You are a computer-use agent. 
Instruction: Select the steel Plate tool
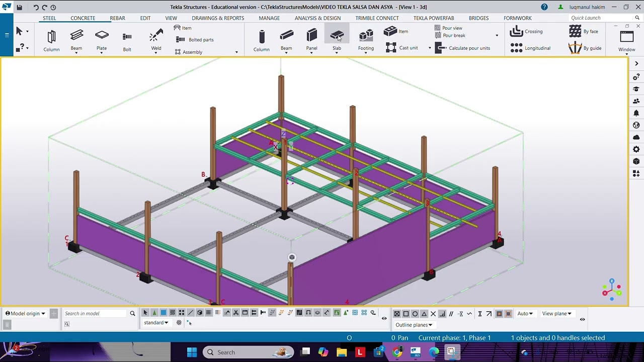pos(102,39)
